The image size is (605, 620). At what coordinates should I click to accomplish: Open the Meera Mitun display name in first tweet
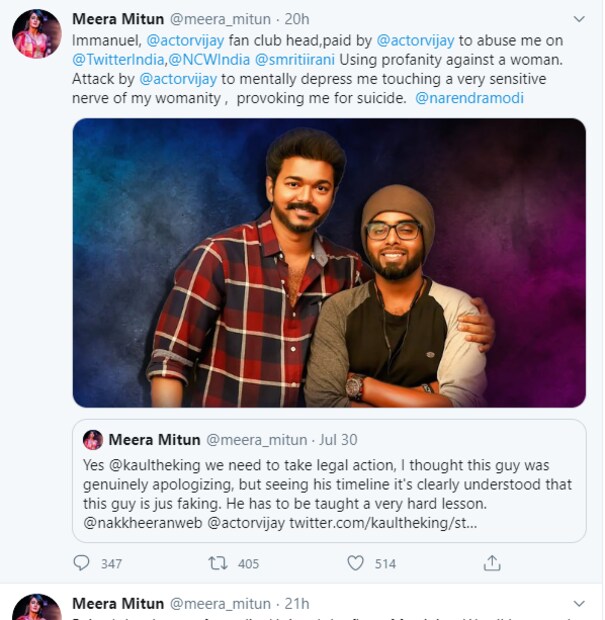(x=117, y=19)
